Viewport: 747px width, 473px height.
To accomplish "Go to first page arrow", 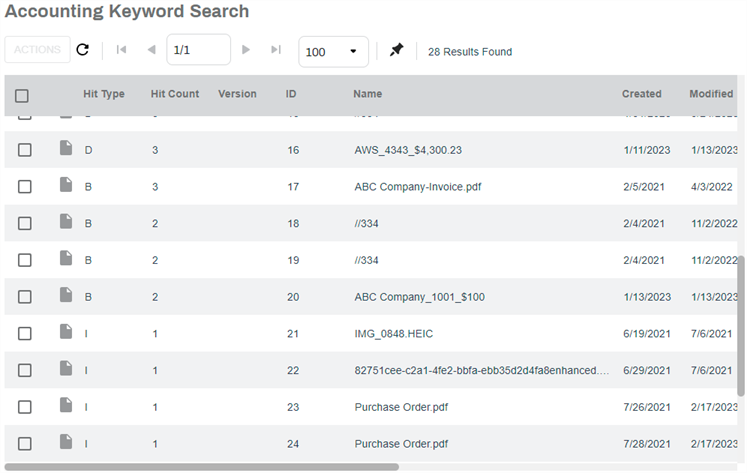I will point(121,50).
